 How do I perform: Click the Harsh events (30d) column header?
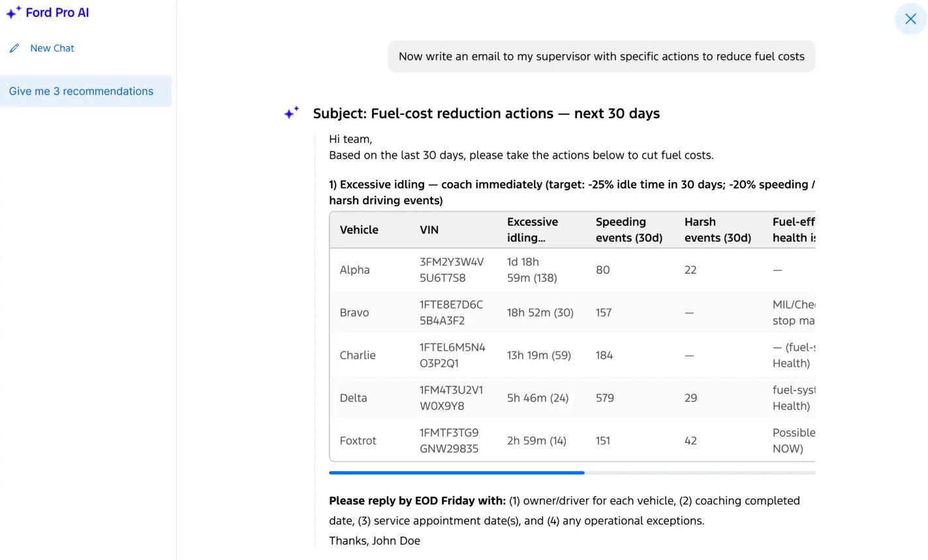[x=717, y=230]
